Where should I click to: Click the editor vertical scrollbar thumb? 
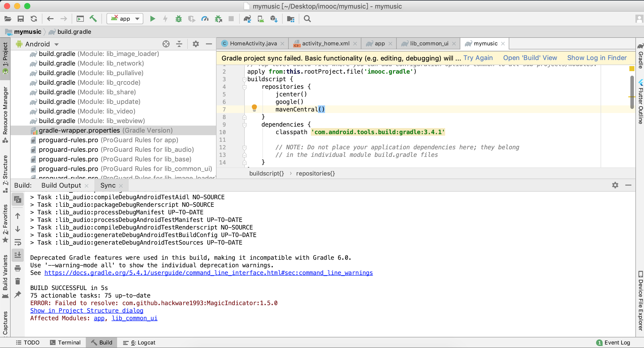[632, 92]
